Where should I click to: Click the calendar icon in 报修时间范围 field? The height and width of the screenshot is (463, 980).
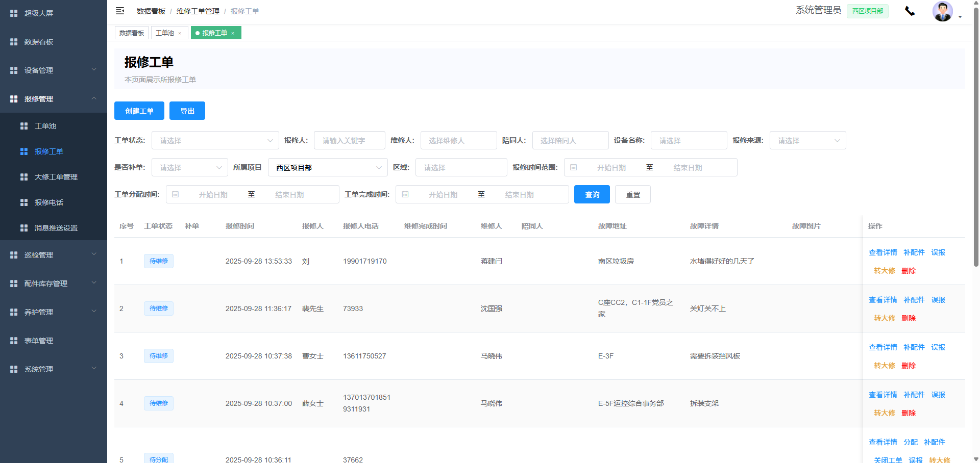tap(574, 167)
